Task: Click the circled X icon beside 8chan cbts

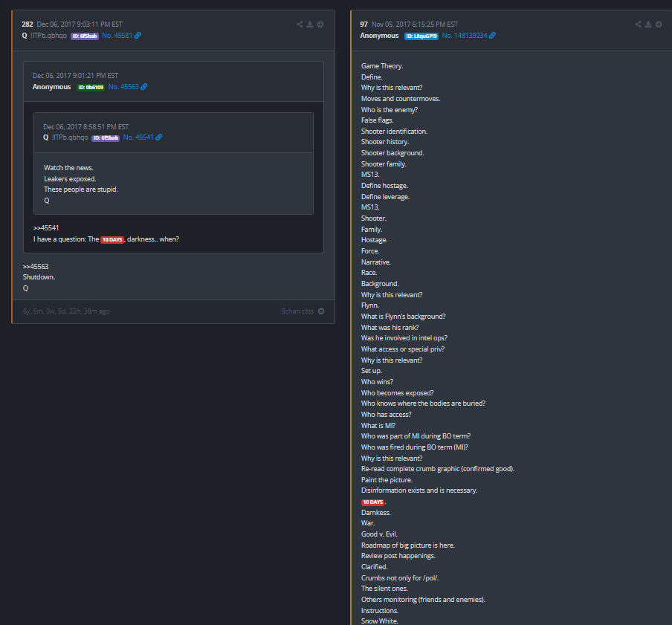Action: pyautogui.click(x=321, y=311)
